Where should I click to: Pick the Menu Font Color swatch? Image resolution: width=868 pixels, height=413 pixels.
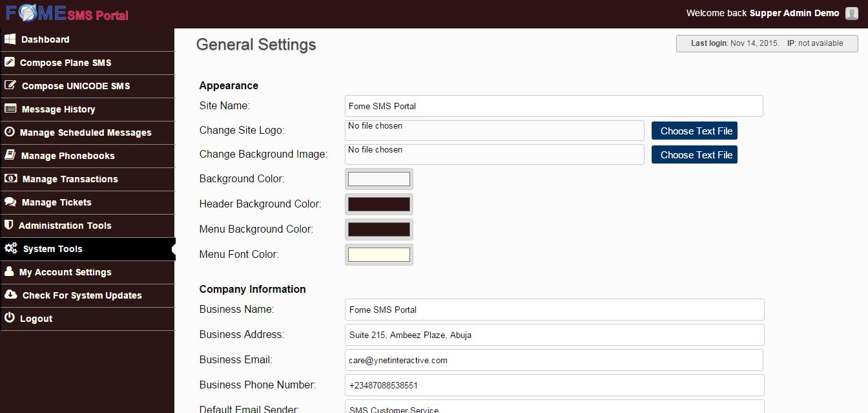379,255
